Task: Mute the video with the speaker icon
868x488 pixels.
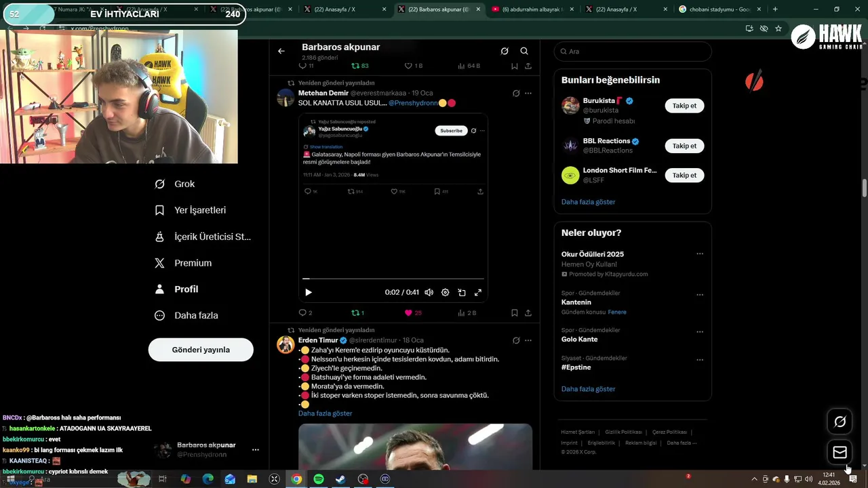Action: [x=429, y=292]
